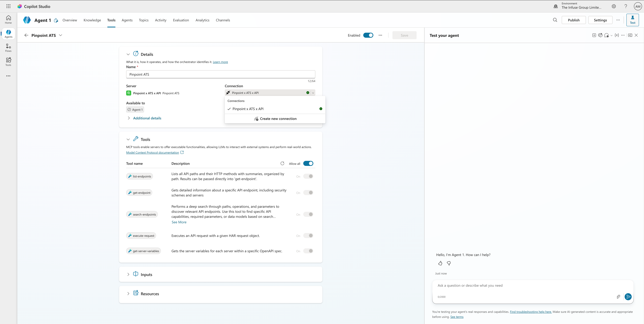
Task: Refresh the MCP tools list
Action: [x=282, y=163]
